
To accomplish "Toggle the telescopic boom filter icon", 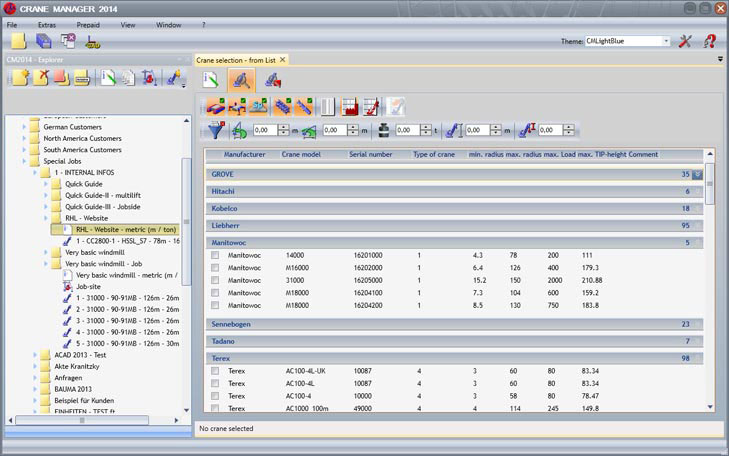I will pos(304,107).
